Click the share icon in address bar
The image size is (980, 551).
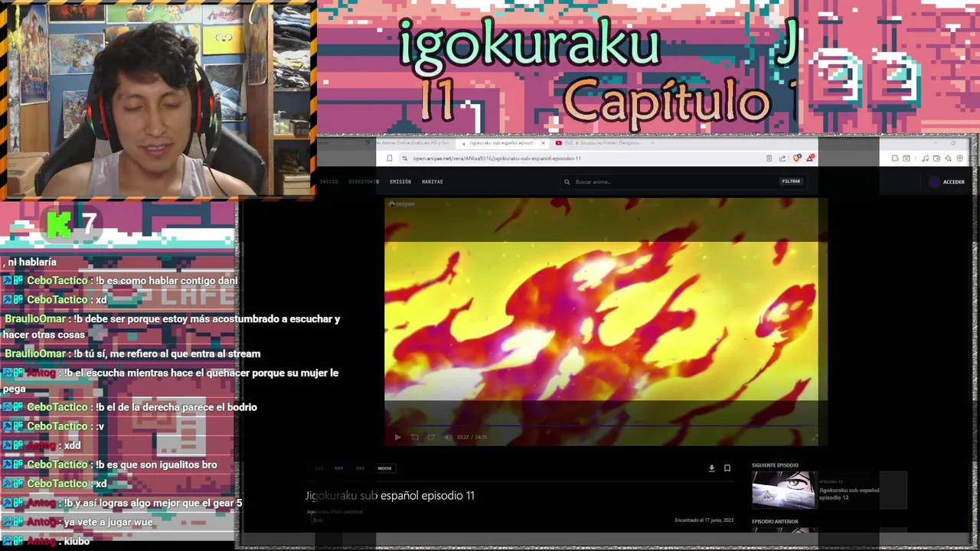(782, 158)
